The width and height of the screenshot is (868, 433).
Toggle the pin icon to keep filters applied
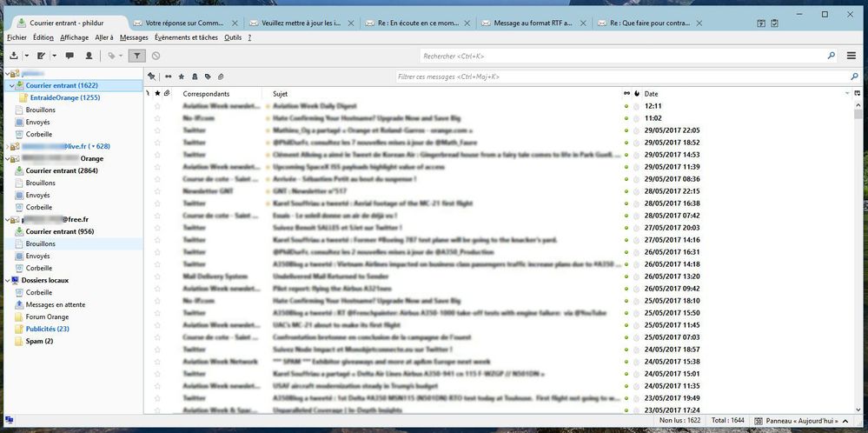[151, 77]
